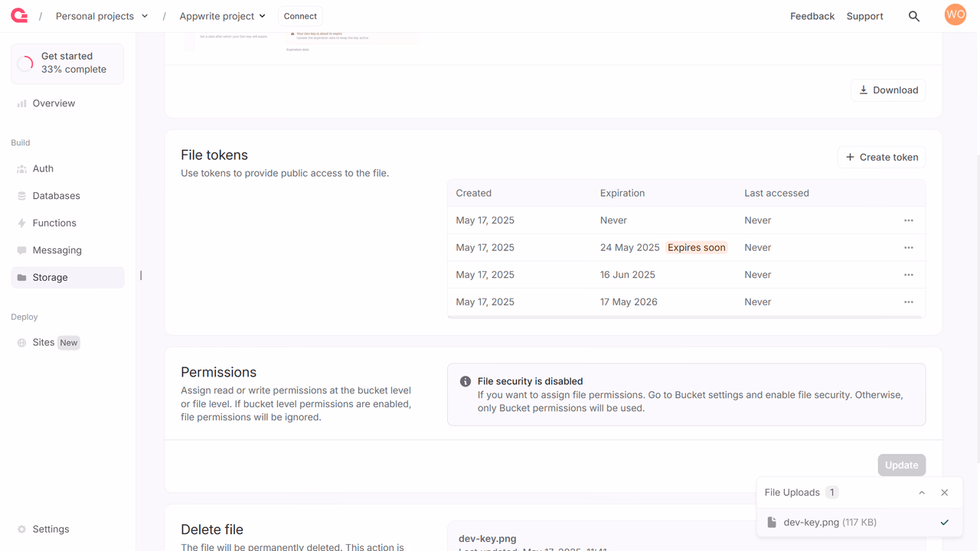The height and width of the screenshot is (551, 980).
Task: Click the Get started progress ring
Action: [x=25, y=63]
